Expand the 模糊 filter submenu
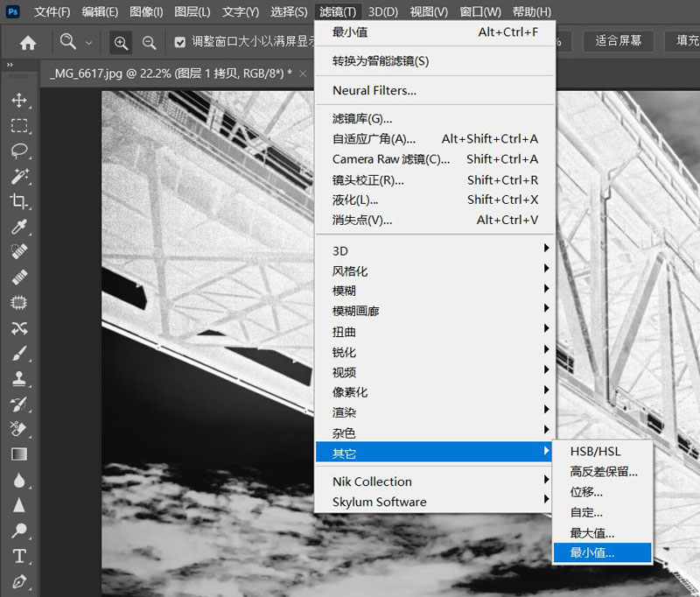 (435, 291)
